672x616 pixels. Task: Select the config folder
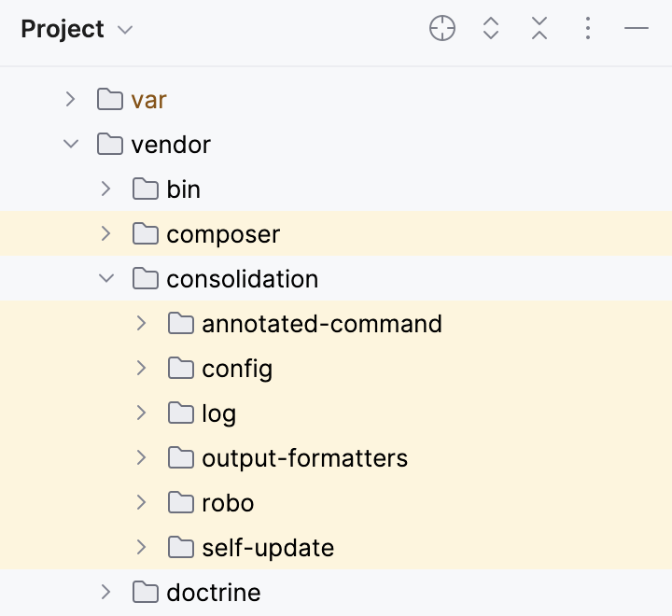[x=237, y=369]
